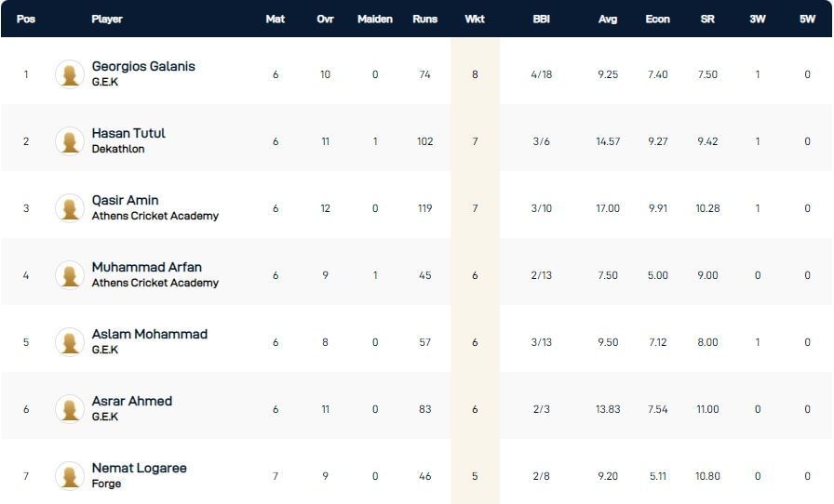Open Nemat Logaree's profile link
The width and height of the screenshot is (834, 504).
coord(139,469)
